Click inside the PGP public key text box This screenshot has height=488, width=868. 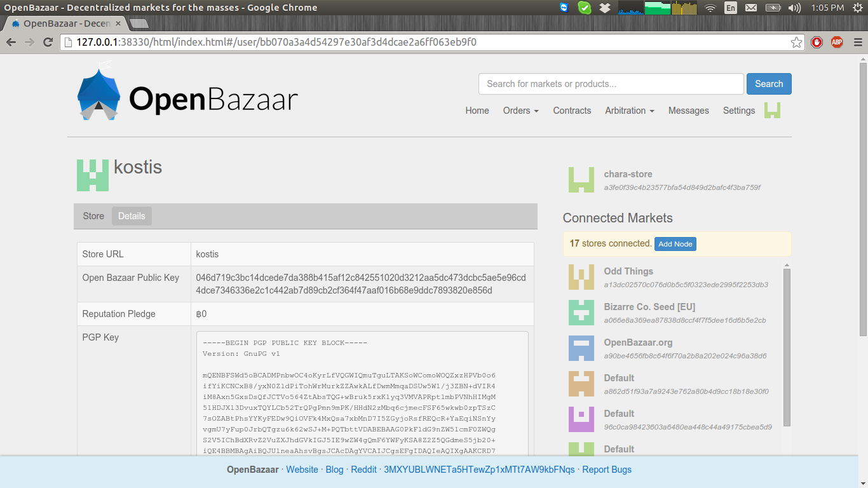(362, 394)
